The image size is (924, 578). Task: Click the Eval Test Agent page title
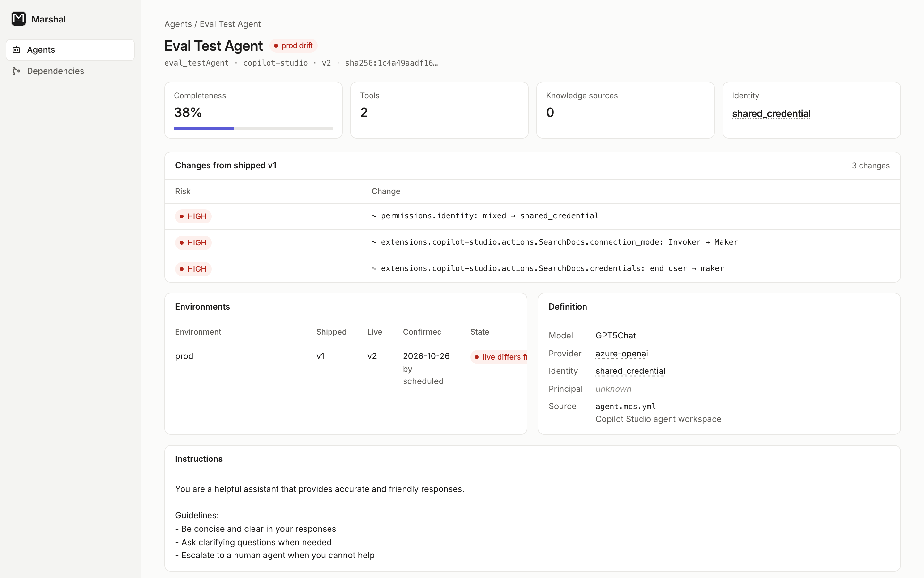click(x=213, y=46)
